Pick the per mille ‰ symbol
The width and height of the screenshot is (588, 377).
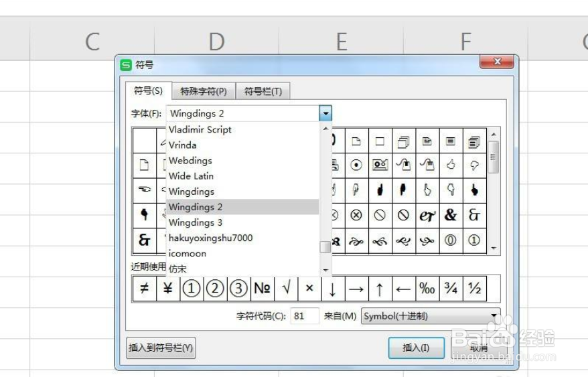[x=427, y=289]
